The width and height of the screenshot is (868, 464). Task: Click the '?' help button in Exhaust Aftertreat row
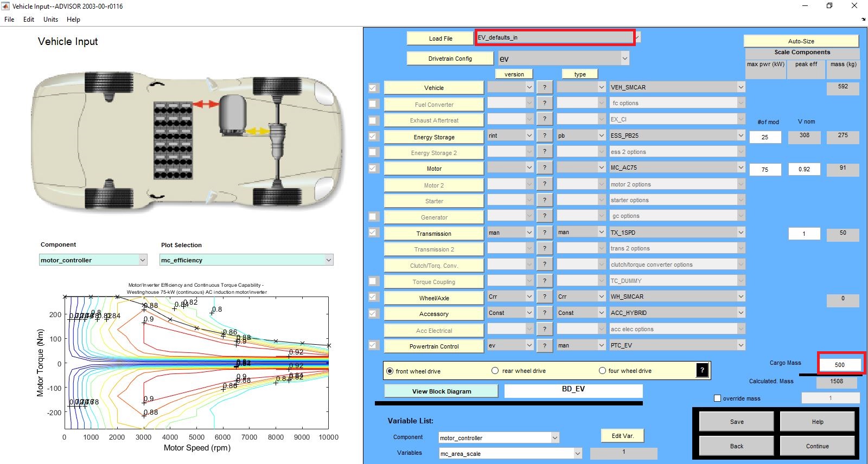(x=544, y=119)
